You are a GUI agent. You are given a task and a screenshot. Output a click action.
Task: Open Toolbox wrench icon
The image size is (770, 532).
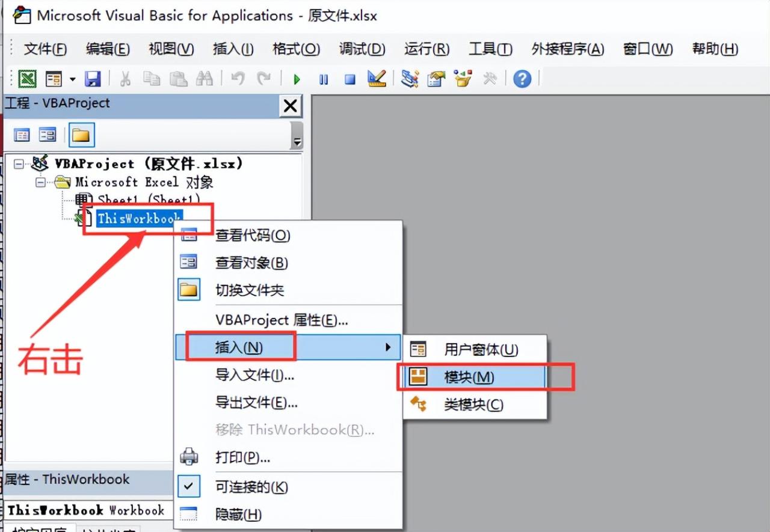tap(490, 79)
